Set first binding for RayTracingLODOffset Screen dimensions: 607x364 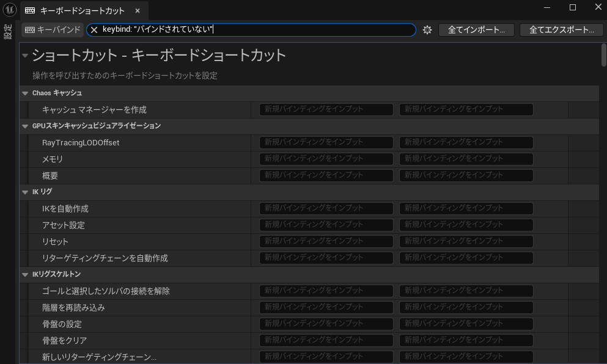click(x=326, y=142)
